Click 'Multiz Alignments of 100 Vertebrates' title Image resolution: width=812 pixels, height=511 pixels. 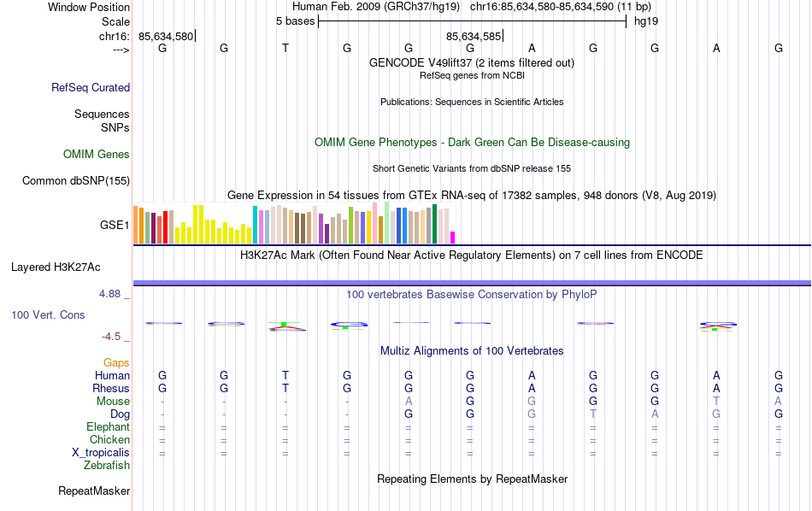[472, 351]
